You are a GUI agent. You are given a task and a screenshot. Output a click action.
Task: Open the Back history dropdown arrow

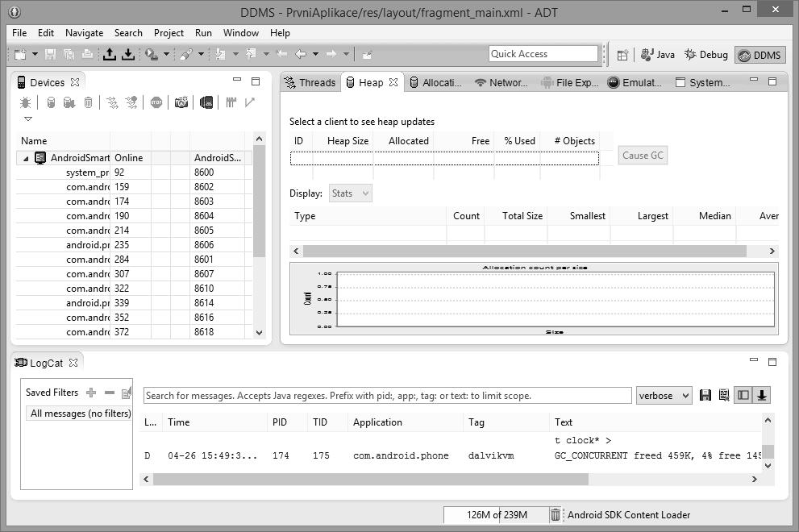(x=315, y=54)
